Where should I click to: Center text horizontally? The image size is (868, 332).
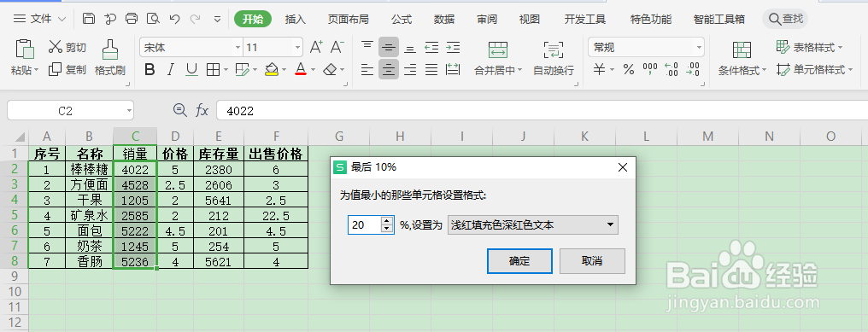(x=389, y=70)
